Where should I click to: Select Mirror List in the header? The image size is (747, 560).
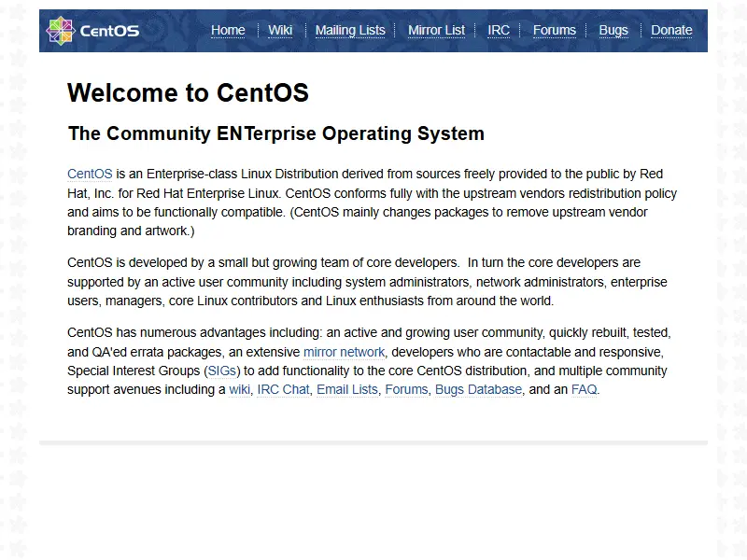point(436,31)
